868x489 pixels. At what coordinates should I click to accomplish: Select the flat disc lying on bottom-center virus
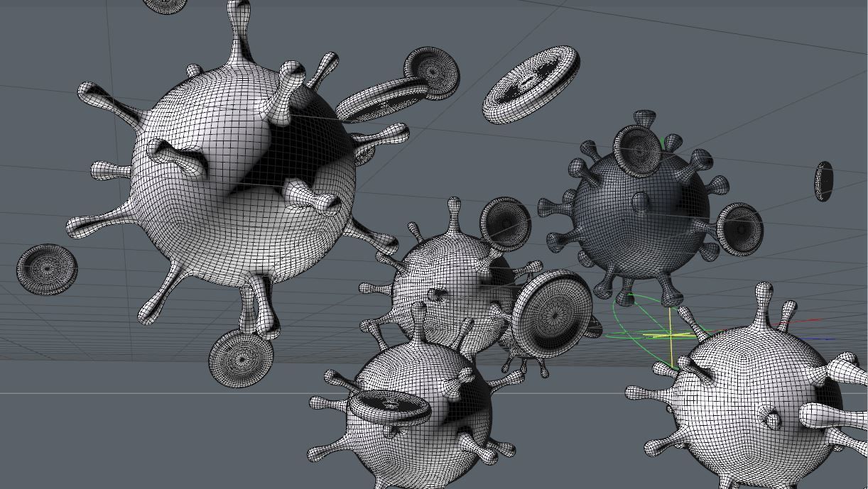click(x=390, y=407)
